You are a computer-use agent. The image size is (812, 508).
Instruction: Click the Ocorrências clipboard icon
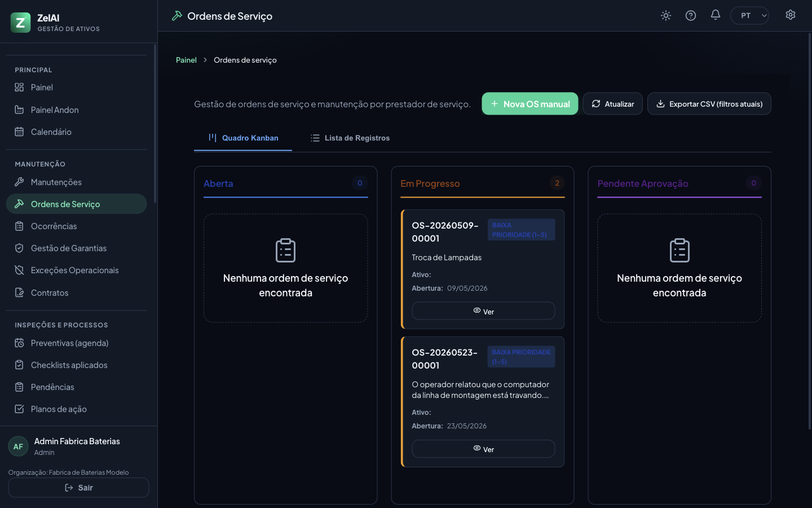(x=19, y=226)
